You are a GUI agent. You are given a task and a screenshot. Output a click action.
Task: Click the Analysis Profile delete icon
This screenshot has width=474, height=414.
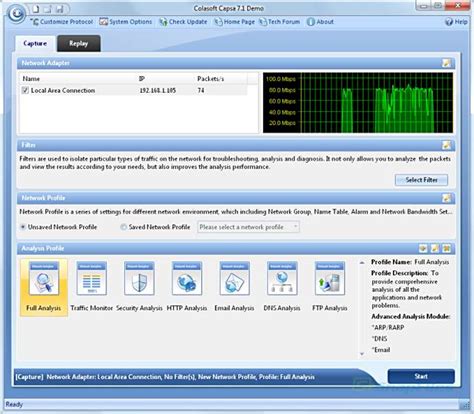447,248
